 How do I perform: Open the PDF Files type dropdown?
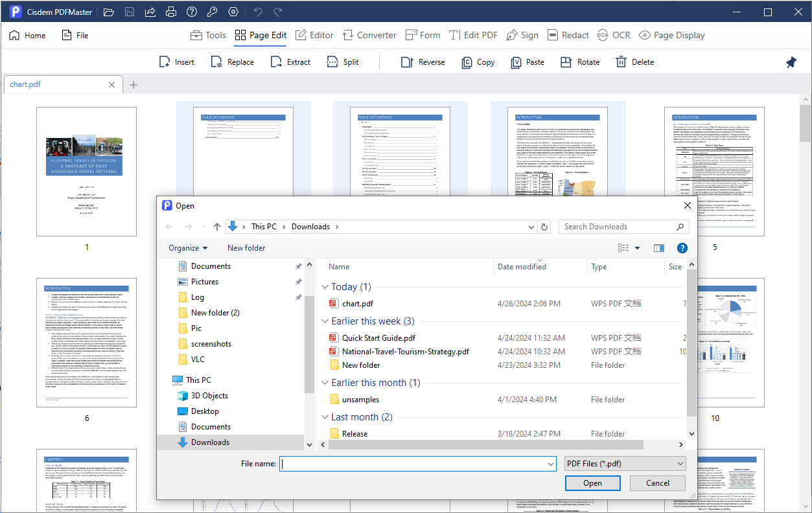point(624,464)
